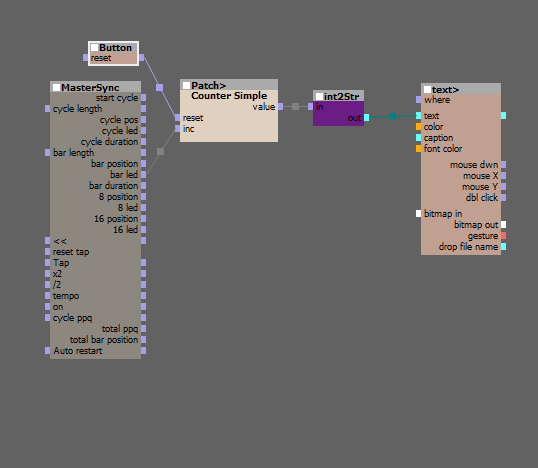Screen dimensions: 538x468
Task: Click MasterSync cycle duration output pin
Action: (143, 141)
